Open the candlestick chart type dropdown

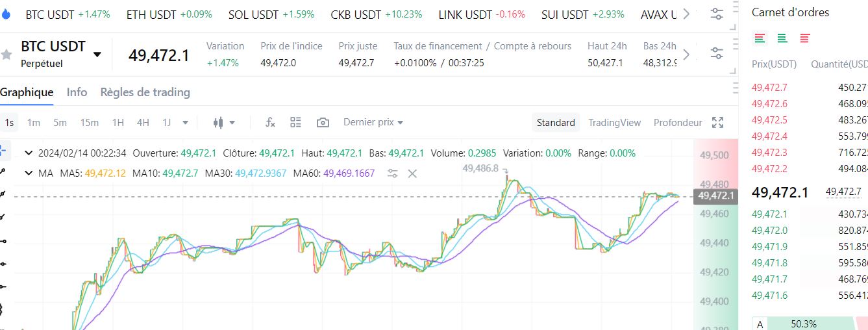pyautogui.click(x=224, y=122)
